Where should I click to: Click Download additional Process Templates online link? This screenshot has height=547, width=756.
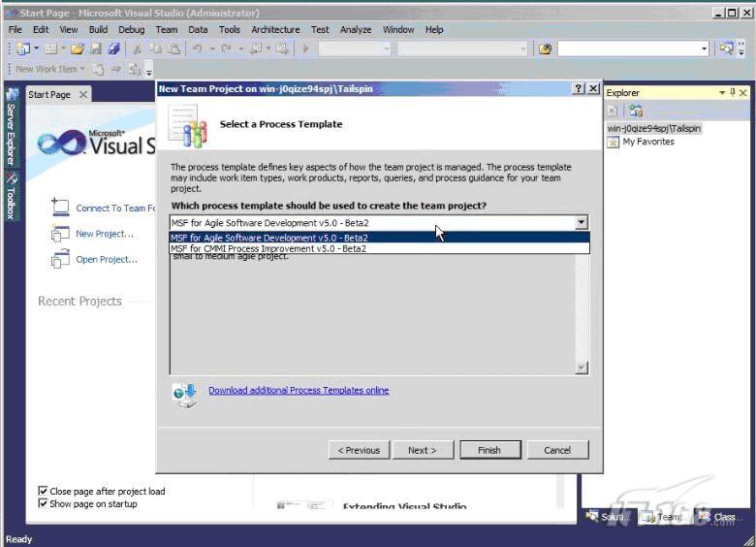[299, 390]
